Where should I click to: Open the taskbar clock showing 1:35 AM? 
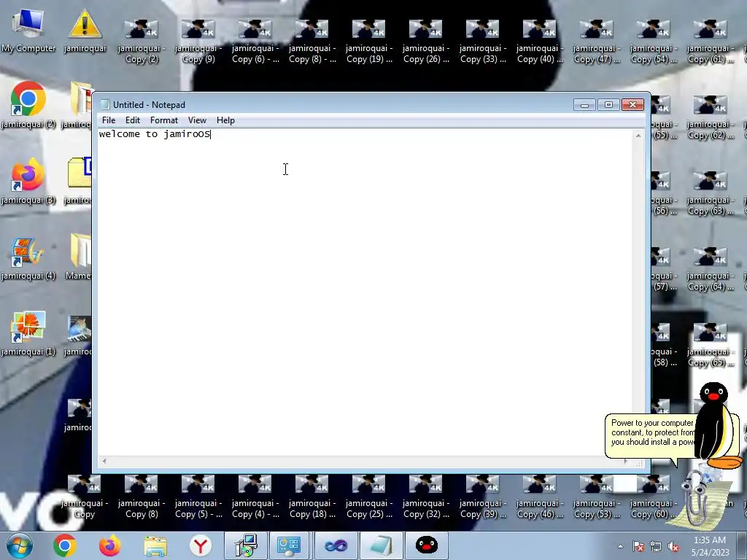pyautogui.click(x=710, y=546)
